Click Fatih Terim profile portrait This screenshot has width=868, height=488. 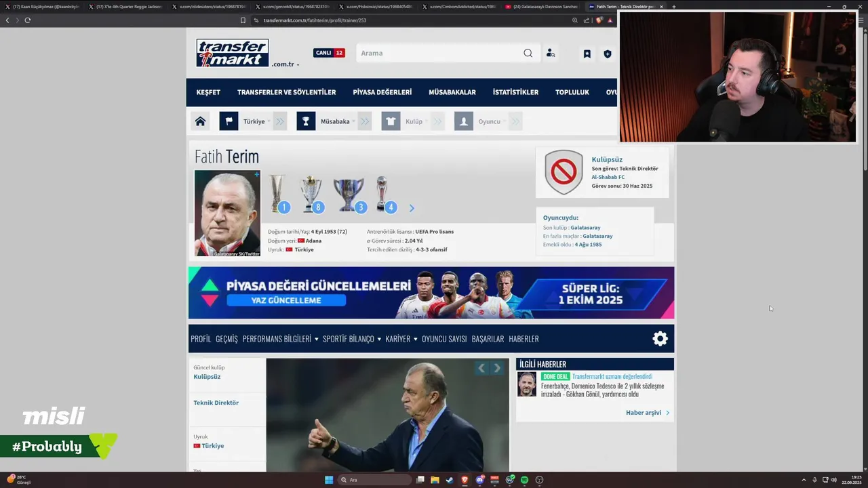[227, 213]
